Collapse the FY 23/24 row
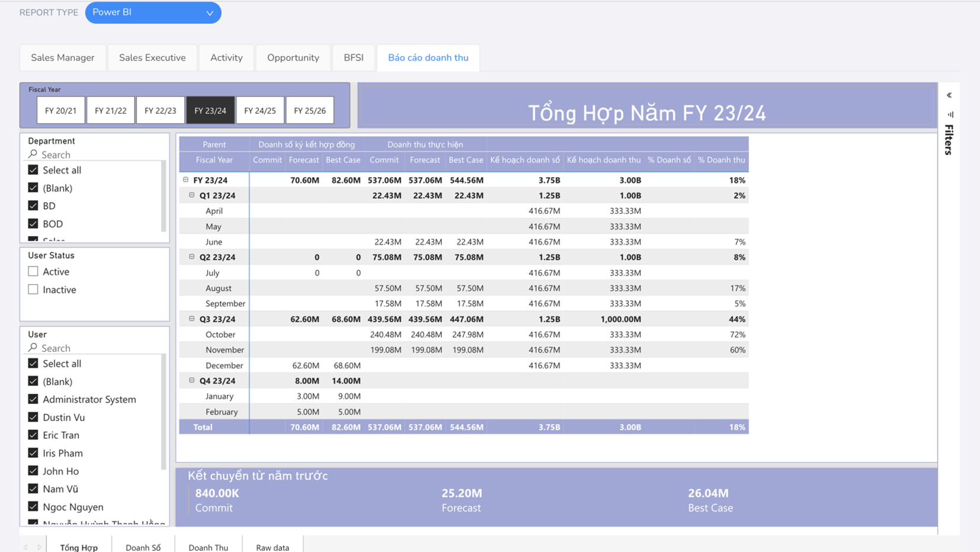 pyautogui.click(x=185, y=179)
